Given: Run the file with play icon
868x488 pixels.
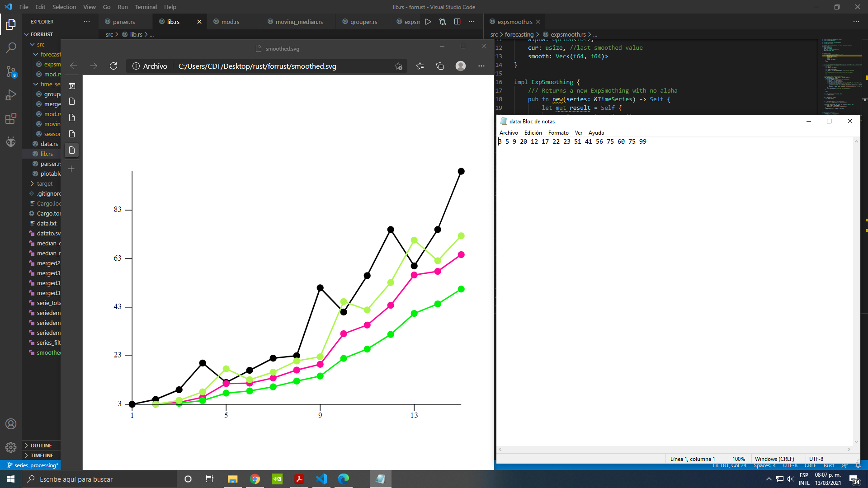Looking at the screenshot, I should pos(428,22).
